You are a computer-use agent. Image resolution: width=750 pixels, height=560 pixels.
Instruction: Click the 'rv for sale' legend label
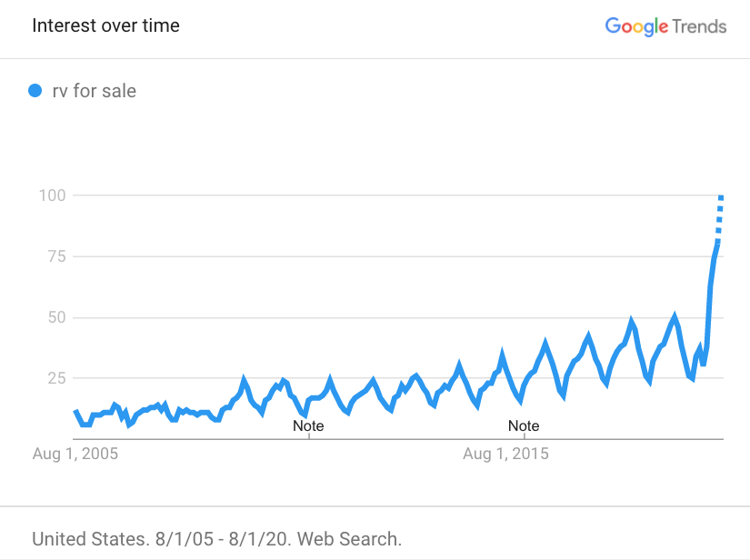tap(95, 91)
